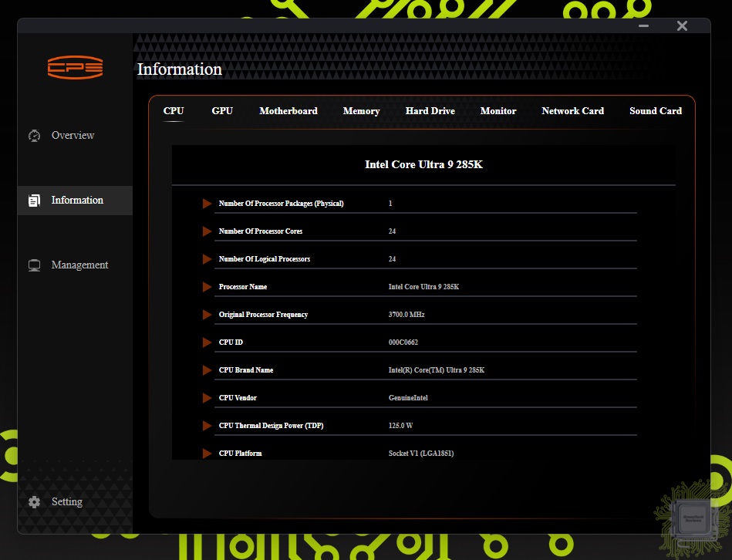
Task: Click the orange CPS logo
Action: coord(75,67)
